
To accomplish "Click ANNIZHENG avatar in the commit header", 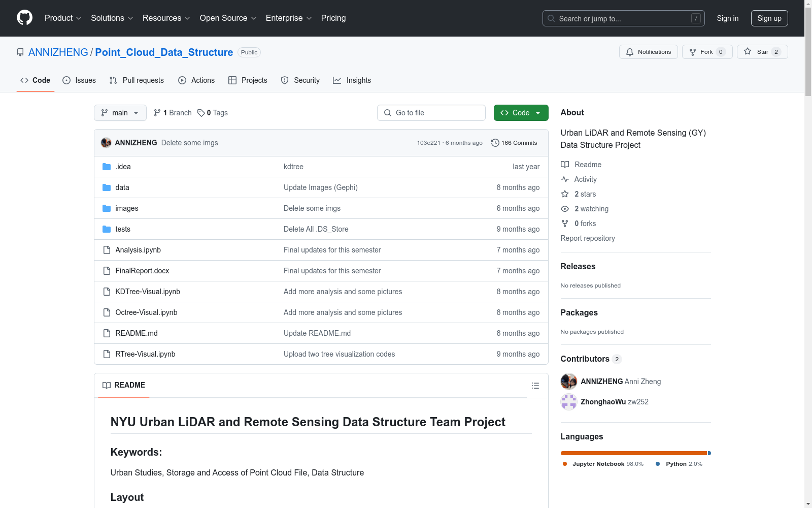I will (106, 143).
